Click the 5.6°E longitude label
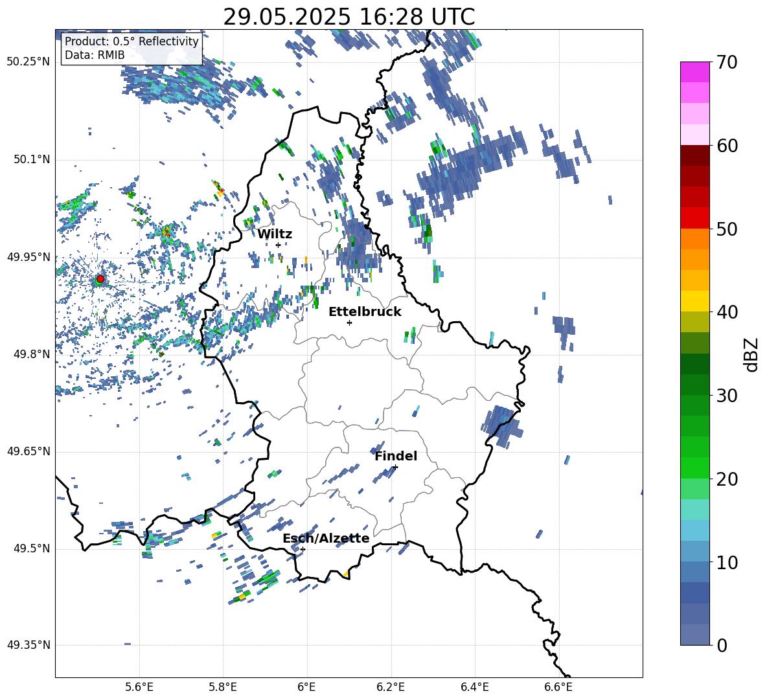Image resolution: width=767 pixels, height=700 pixels. coord(139,687)
